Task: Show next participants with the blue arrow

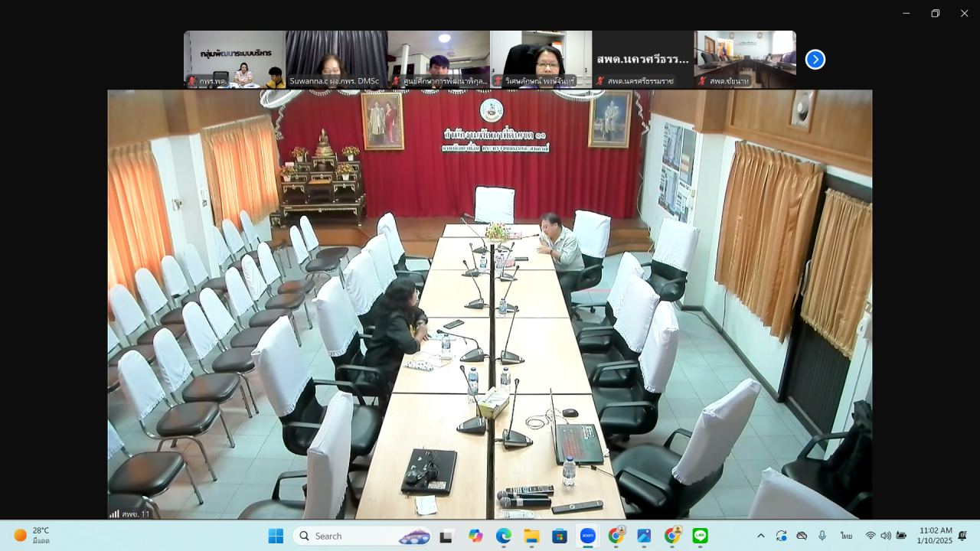Action: (815, 60)
